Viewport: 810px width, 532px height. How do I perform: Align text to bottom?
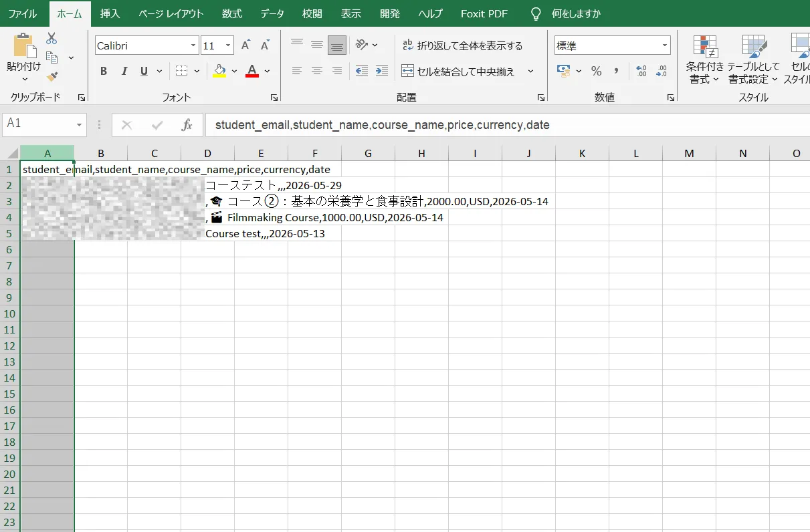[337, 45]
